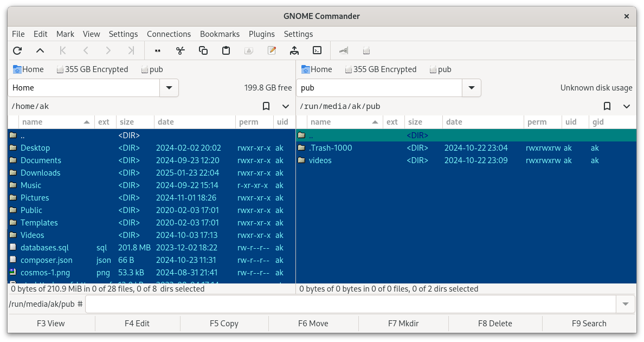Go forward with the right arrow toolbar icon

pyautogui.click(x=108, y=50)
